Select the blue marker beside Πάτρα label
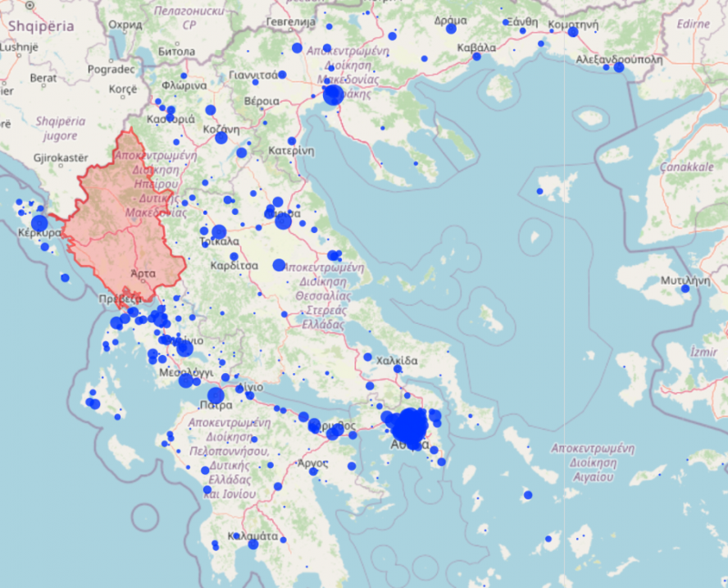 (216, 394)
